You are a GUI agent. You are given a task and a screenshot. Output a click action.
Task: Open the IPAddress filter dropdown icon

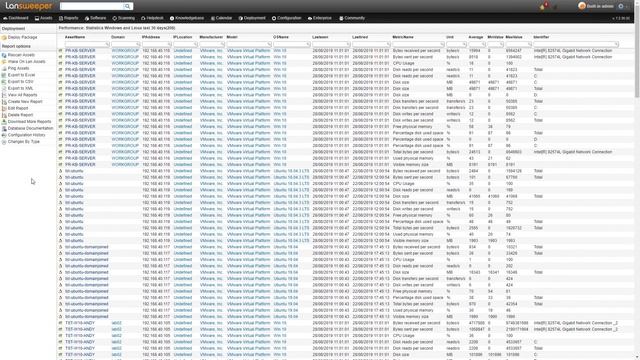coord(169,44)
